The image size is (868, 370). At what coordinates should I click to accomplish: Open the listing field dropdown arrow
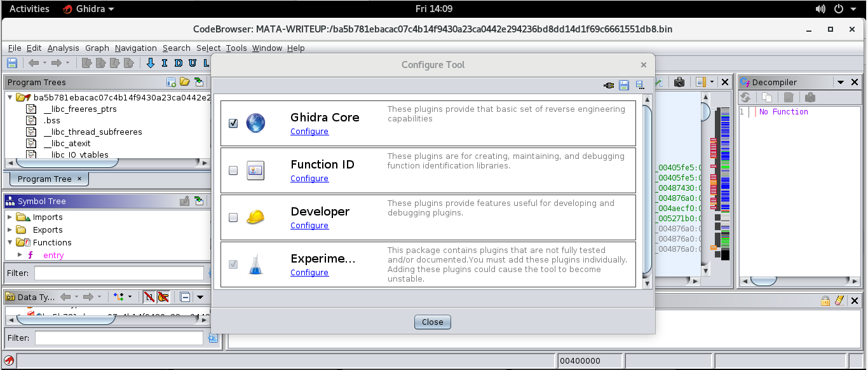pos(712,82)
